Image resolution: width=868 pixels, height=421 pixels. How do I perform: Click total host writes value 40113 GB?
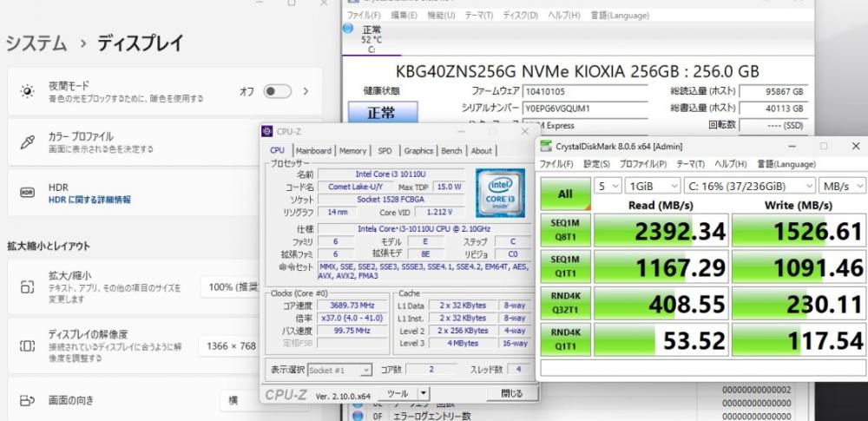tap(773, 109)
